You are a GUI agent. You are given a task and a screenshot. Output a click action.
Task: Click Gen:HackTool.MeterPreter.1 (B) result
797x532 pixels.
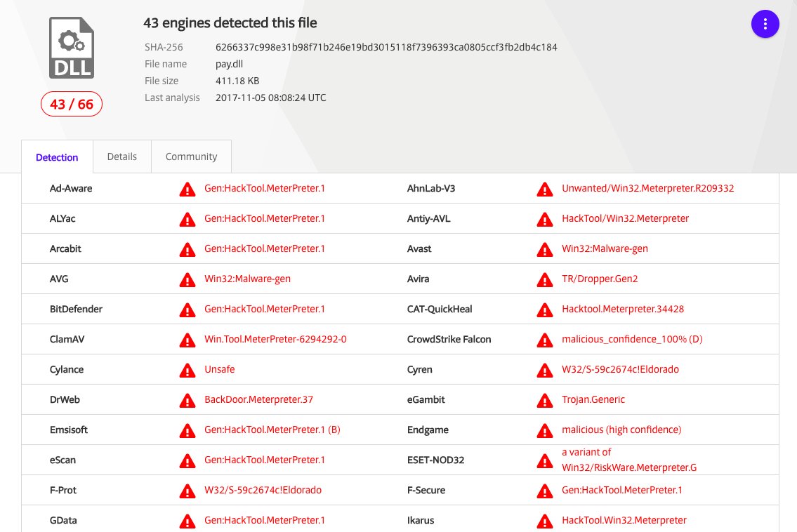pyautogui.click(x=272, y=430)
